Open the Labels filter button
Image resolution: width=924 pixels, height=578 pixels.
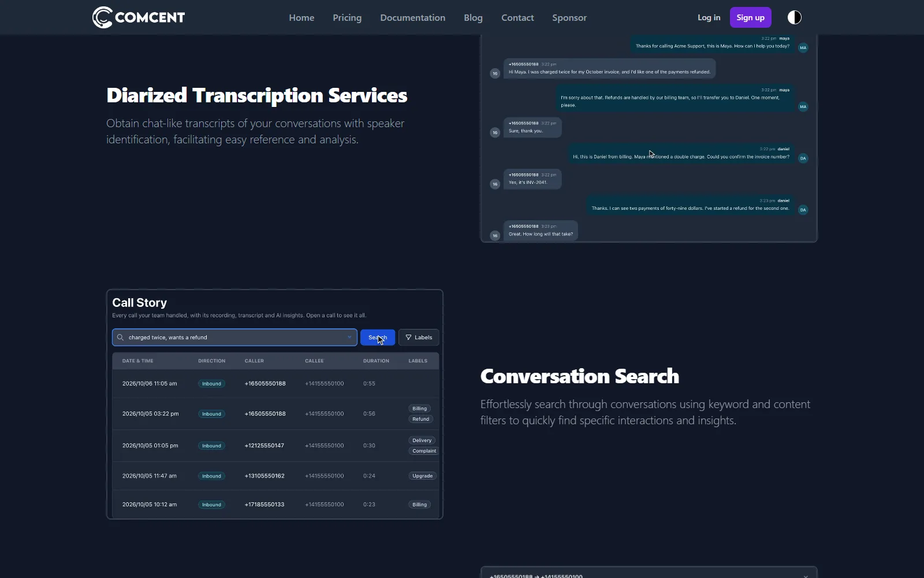point(419,338)
